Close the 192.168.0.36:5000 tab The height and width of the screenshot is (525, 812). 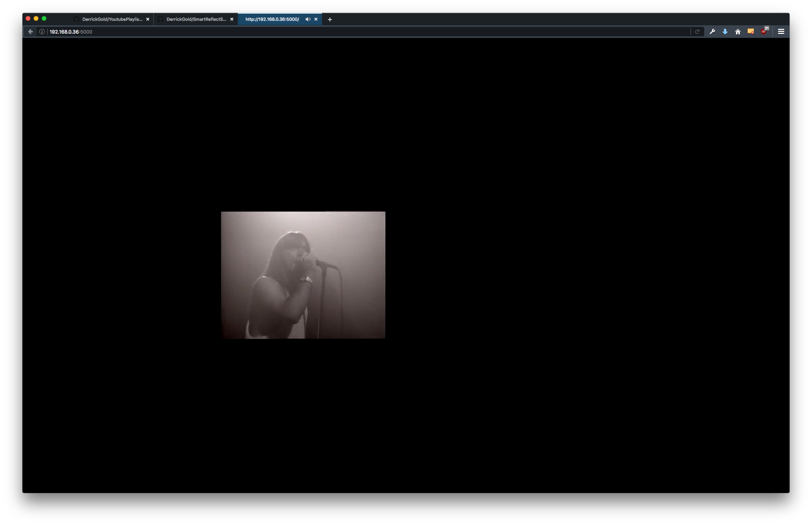point(316,19)
